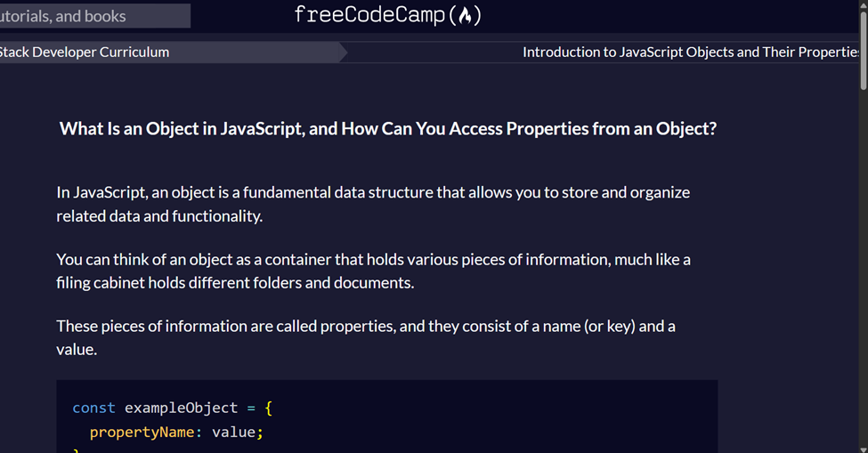Click the paragraph about the filing cabinet
Image resolution: width=868 pixels, height=453 pixels.
coord(373,271)
